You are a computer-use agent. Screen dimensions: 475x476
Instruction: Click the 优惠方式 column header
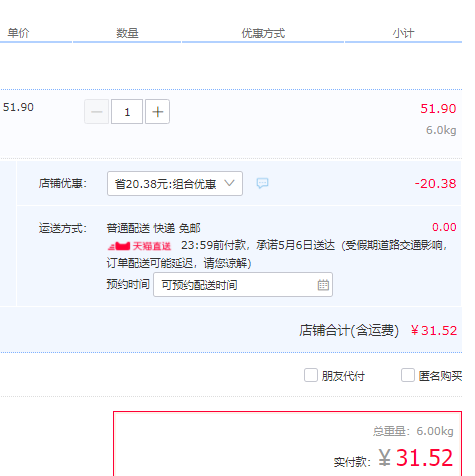[263, 33]
